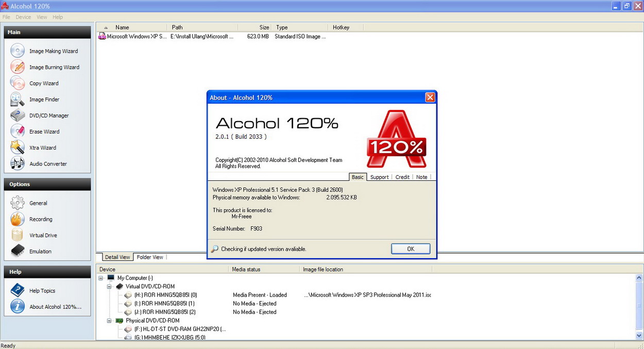Click '623.0 MB' size cell
The image size is (644, 349).
[258, 37]
